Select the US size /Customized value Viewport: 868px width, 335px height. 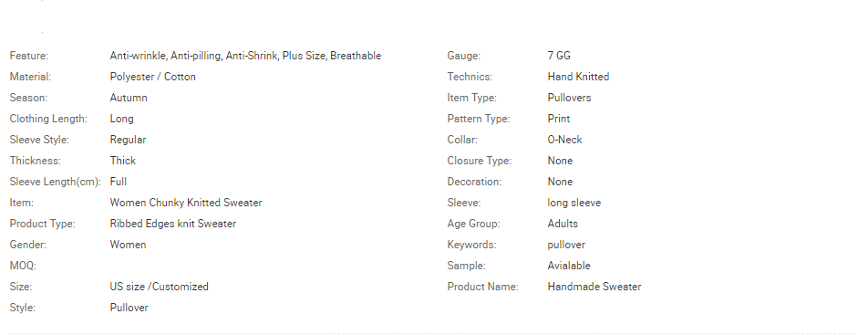159,287
